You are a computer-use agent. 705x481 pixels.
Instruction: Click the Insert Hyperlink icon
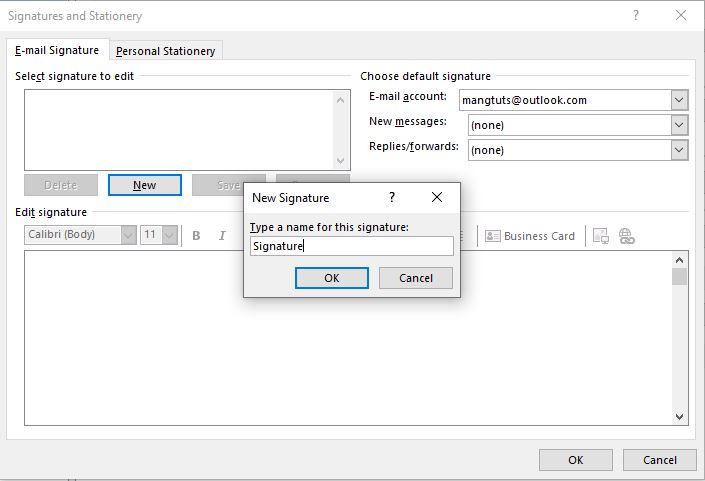pyautogui.click(x=626, y=236)
